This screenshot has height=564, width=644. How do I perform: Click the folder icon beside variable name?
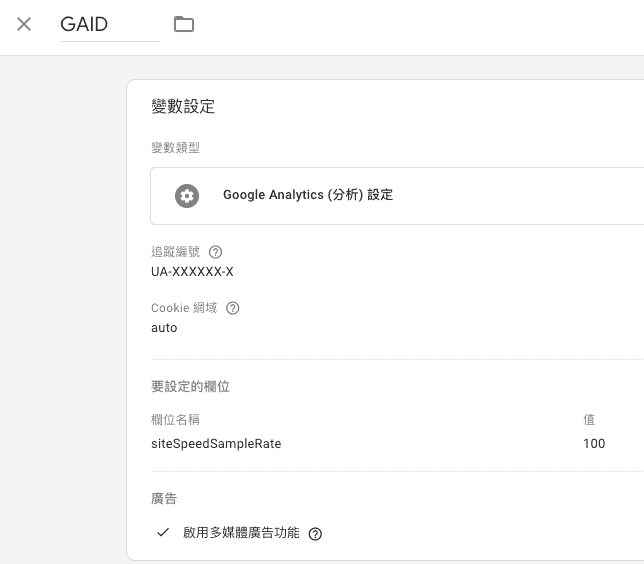pos(184,24)
